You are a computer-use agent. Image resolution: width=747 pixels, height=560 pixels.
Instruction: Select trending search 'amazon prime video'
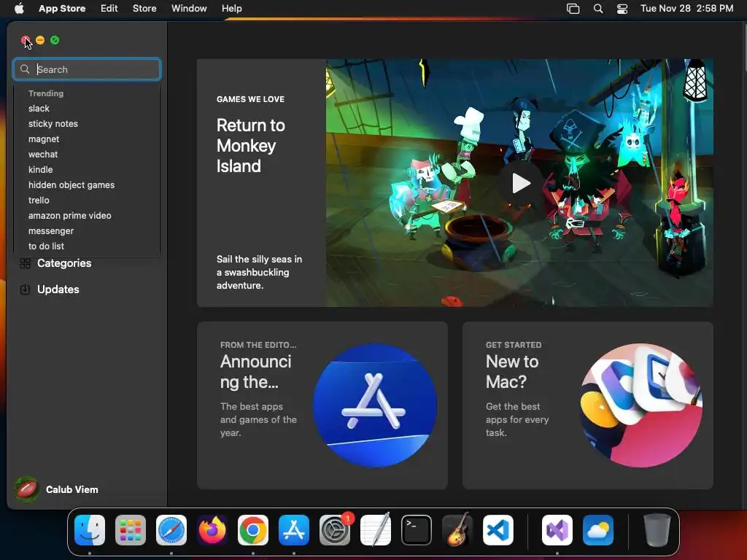tap(69, 215)
